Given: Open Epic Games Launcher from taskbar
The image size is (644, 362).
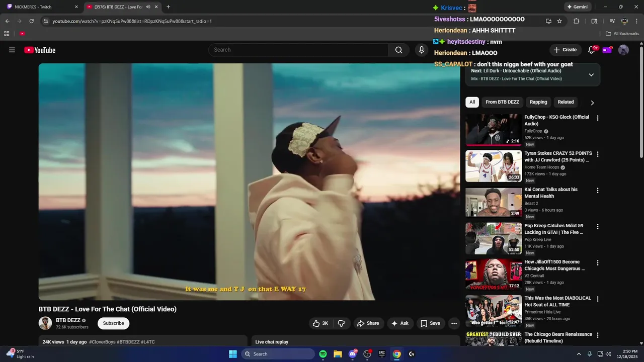Looking at the screenshot, I should [x=382, y=354].
